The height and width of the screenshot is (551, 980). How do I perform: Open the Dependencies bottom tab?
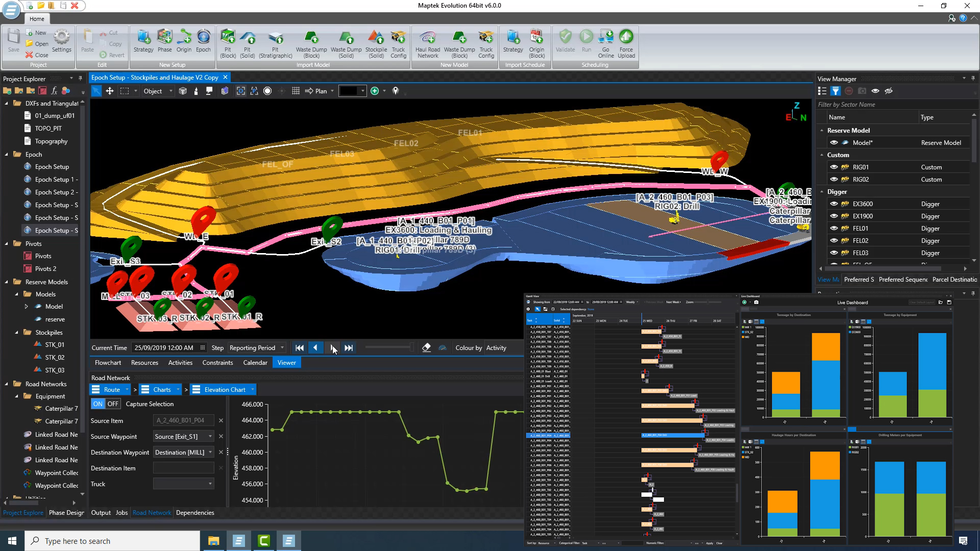point(195,513)
